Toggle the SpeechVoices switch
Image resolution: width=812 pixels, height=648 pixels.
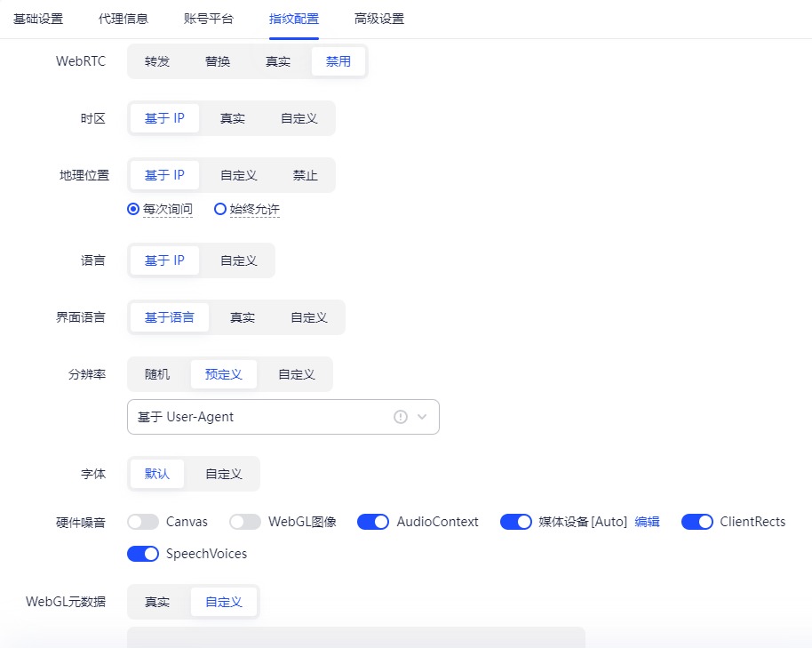click(x=143, y=554)
